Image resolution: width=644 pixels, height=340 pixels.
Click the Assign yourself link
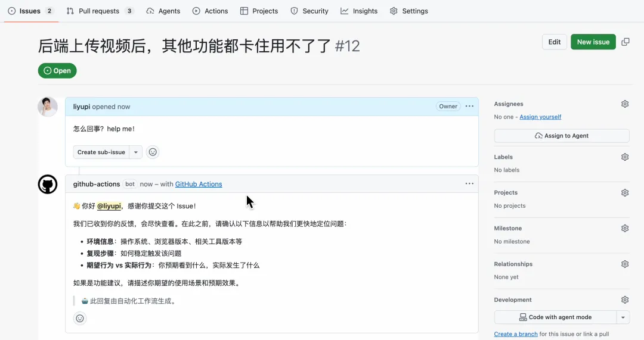[x=540, y=117]
